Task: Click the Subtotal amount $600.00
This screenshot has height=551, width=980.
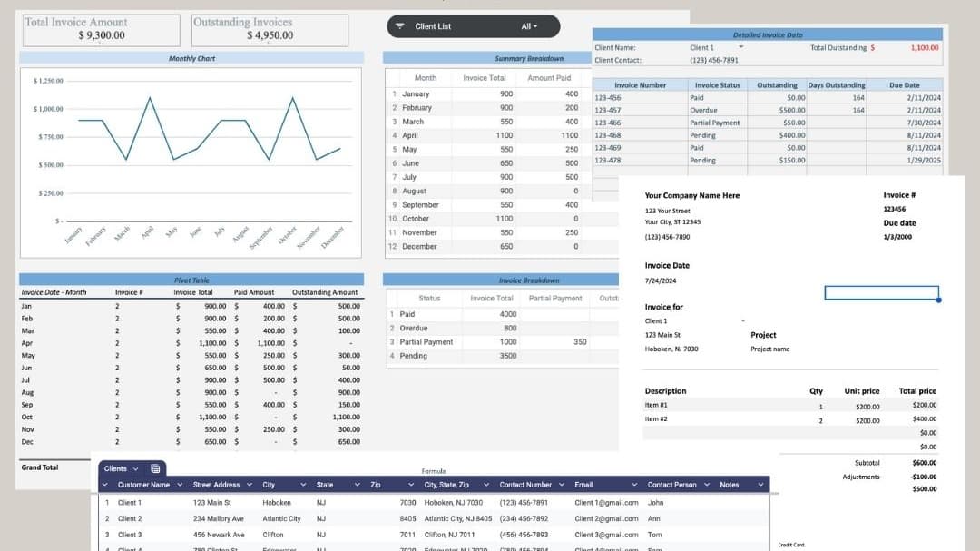Action: (925, 463)
